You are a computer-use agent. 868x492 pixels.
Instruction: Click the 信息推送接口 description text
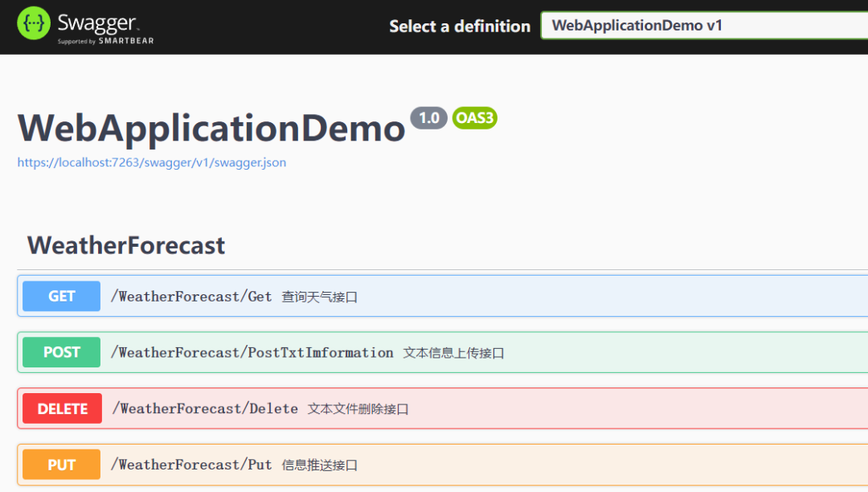[319, 465]
